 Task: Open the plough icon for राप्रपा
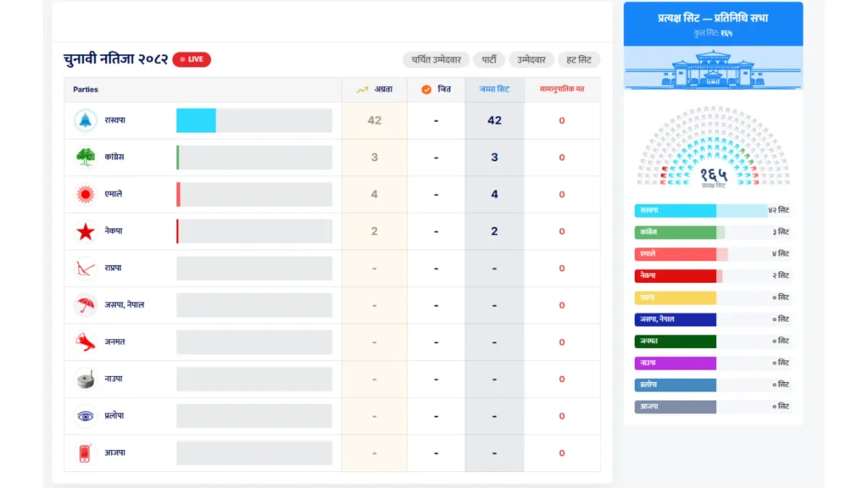(86, 269)
